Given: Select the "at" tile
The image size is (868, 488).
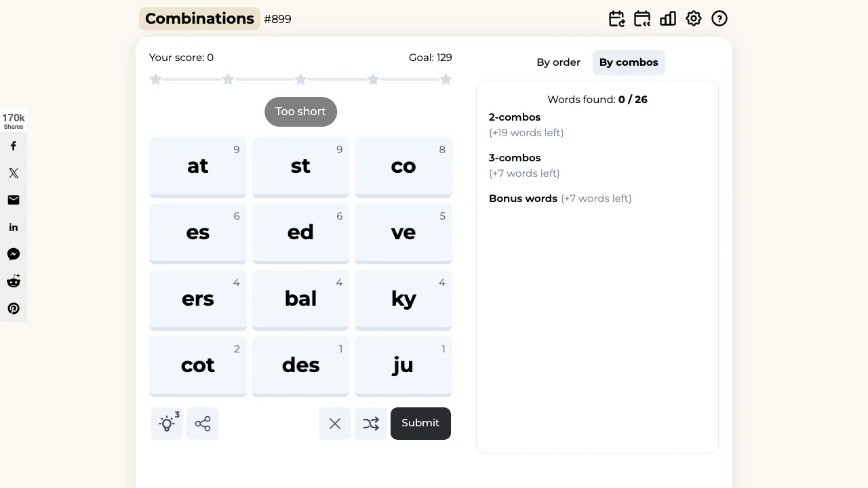Looking at the screenshot, I should pos(198,167).
